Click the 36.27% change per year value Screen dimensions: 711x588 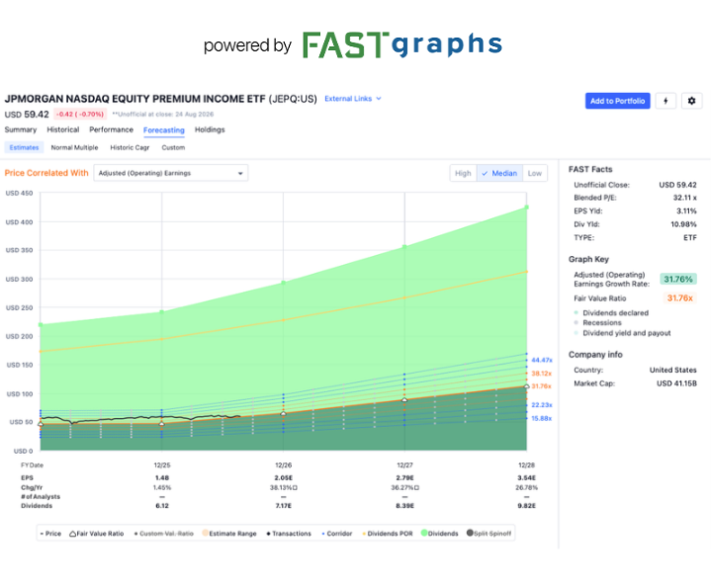click(402, 488)
